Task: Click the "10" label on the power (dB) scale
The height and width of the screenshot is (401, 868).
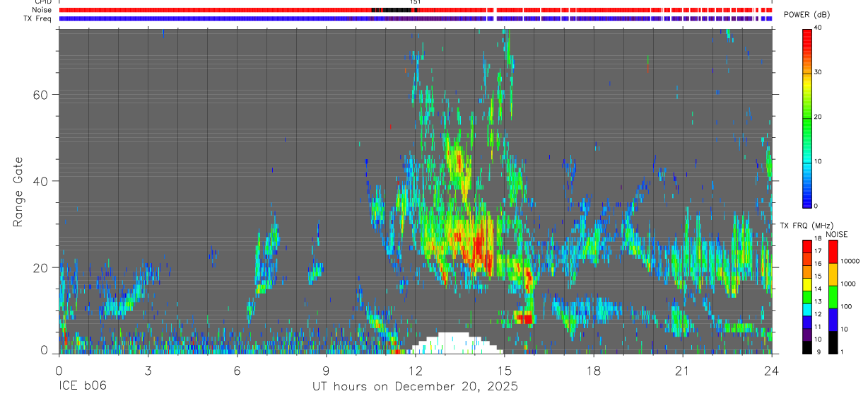Action: pos(819,162)
